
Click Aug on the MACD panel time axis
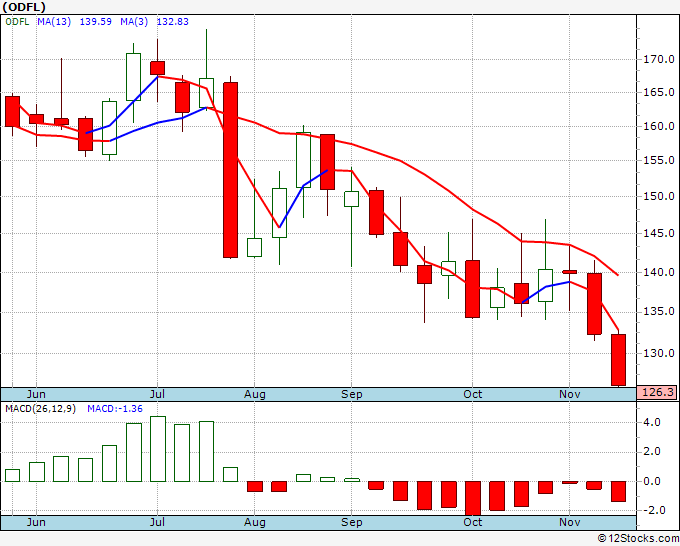tap(255, 522)
